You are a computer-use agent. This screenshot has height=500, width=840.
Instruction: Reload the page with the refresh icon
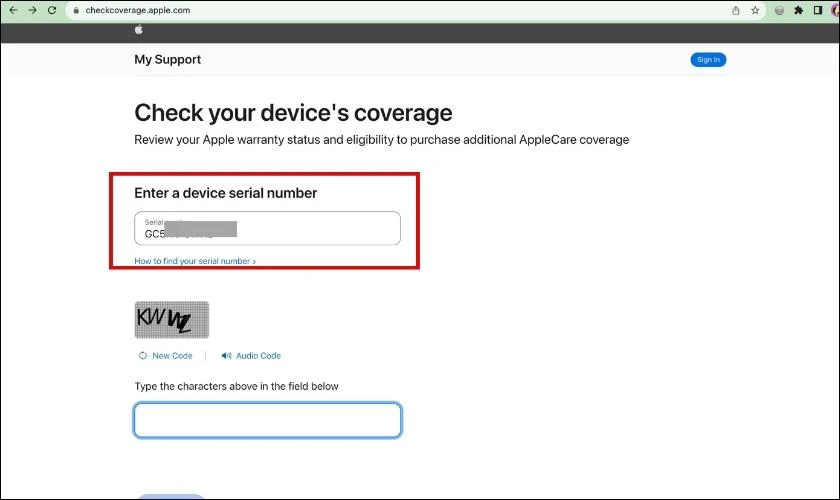[52, 10]
